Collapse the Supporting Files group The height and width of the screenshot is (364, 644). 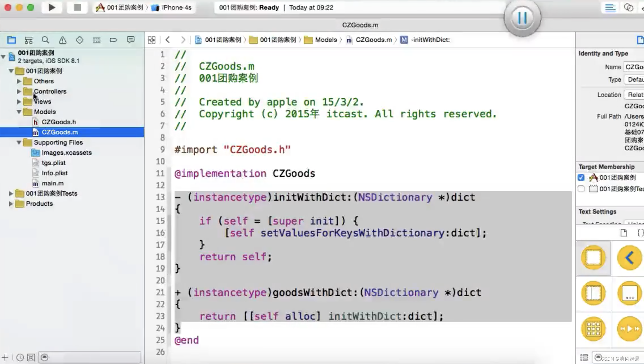19,143
